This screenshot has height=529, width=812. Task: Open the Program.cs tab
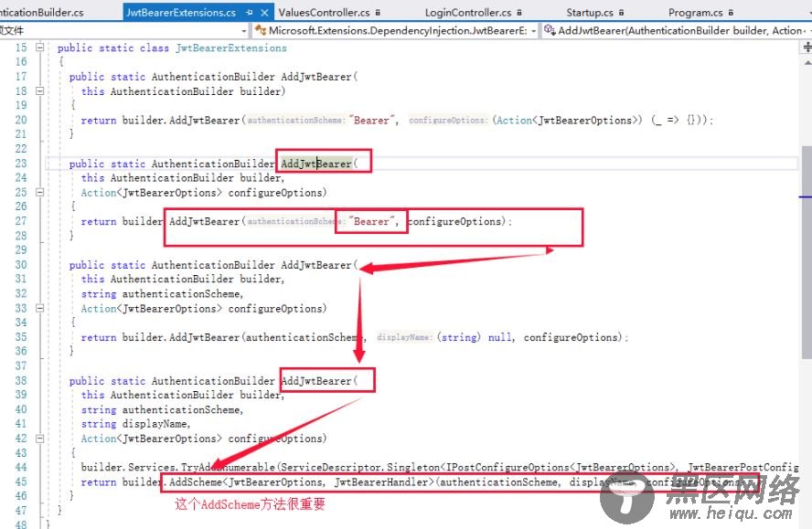click(696, 13)
